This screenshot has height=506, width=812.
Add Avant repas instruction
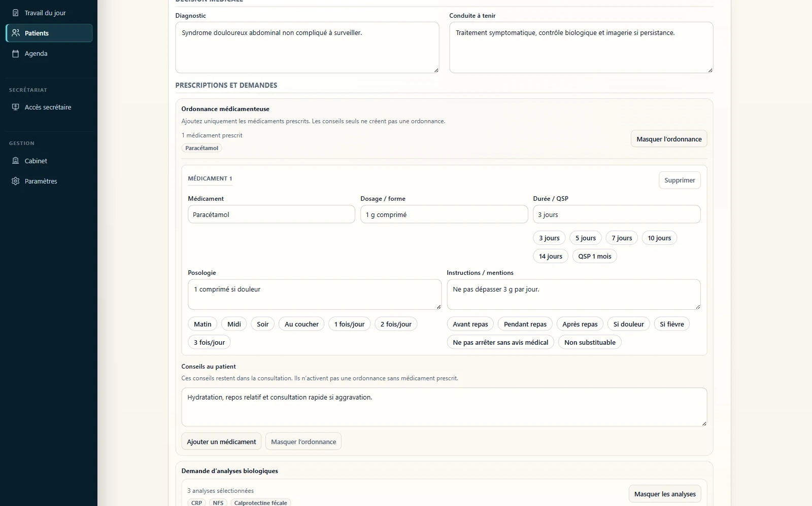(x=470, y=324)
